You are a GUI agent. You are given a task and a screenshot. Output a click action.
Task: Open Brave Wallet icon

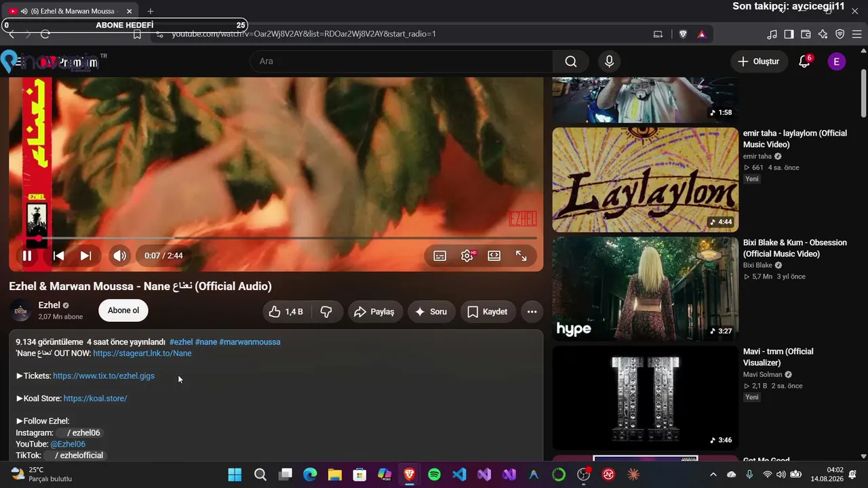pos(806,34)
